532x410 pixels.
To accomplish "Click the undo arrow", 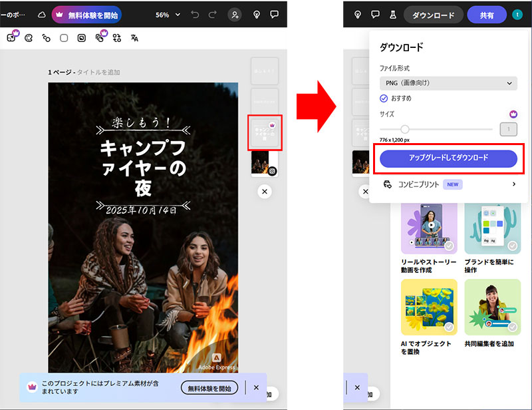I will (x=195, y=14).
